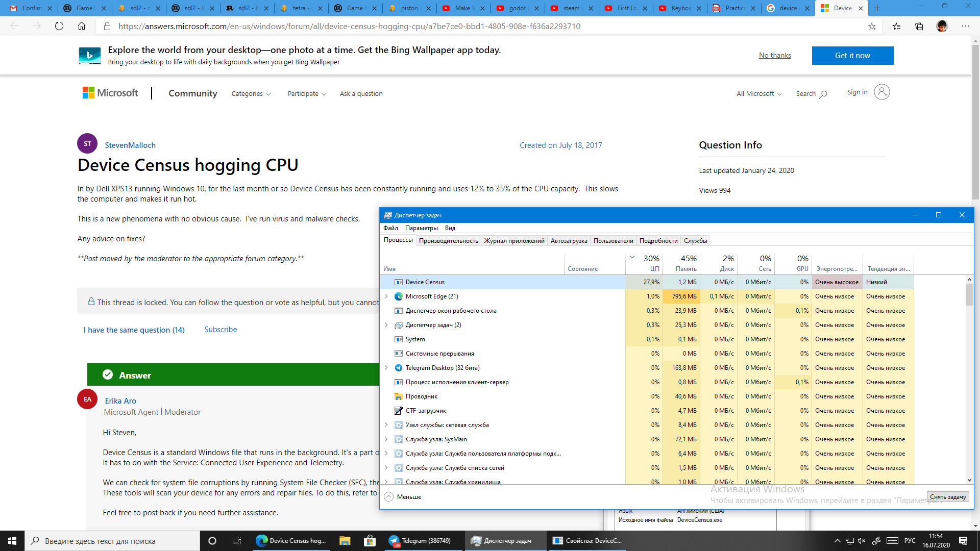Click the Microsoft logo

[110, 93]
